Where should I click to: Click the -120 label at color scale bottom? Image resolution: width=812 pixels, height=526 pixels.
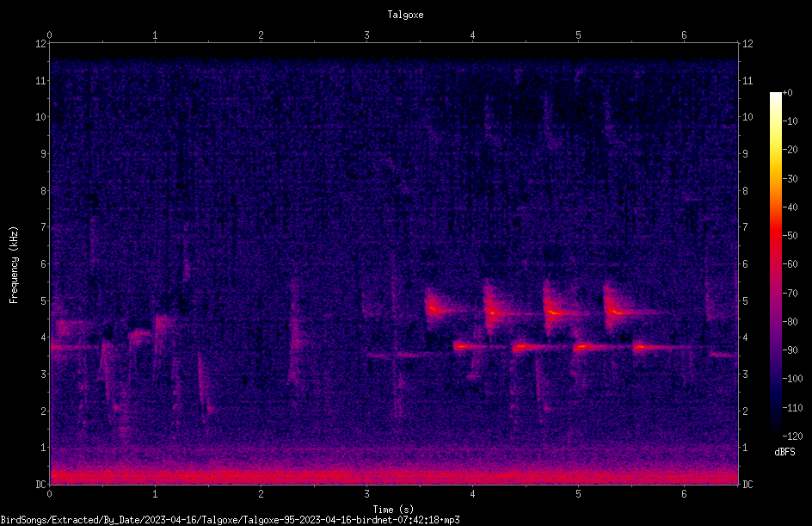click(x=792, y=436)
